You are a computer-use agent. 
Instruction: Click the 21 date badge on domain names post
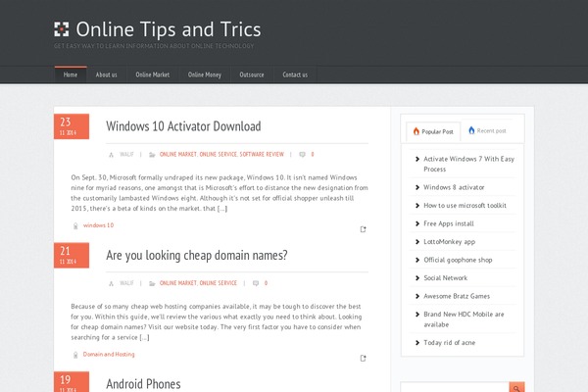pos(72,256)
